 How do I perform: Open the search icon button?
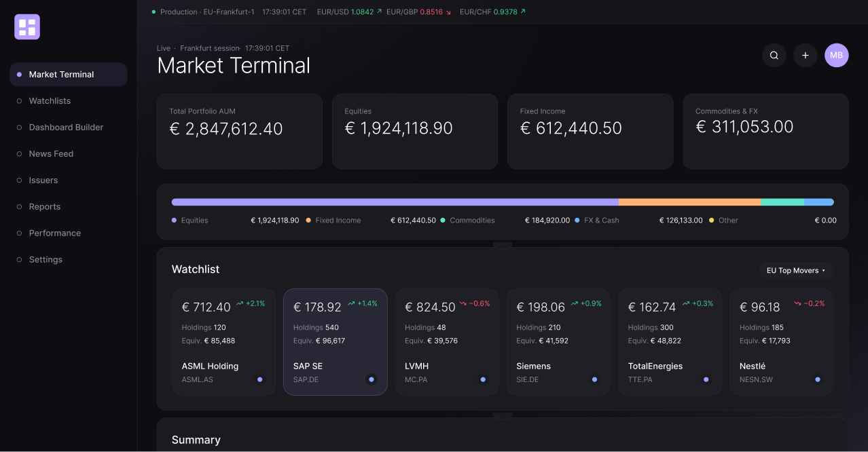774,56
